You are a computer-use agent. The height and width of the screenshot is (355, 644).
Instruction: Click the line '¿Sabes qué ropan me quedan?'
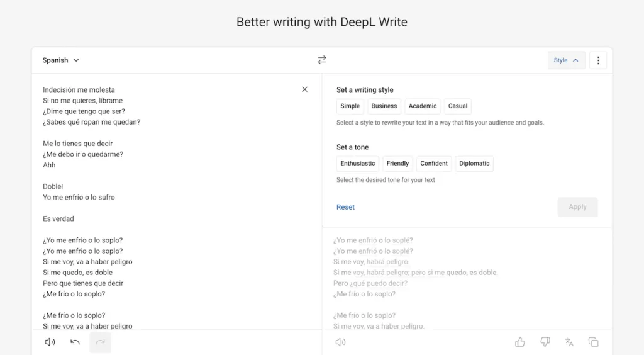pos(92,121)
